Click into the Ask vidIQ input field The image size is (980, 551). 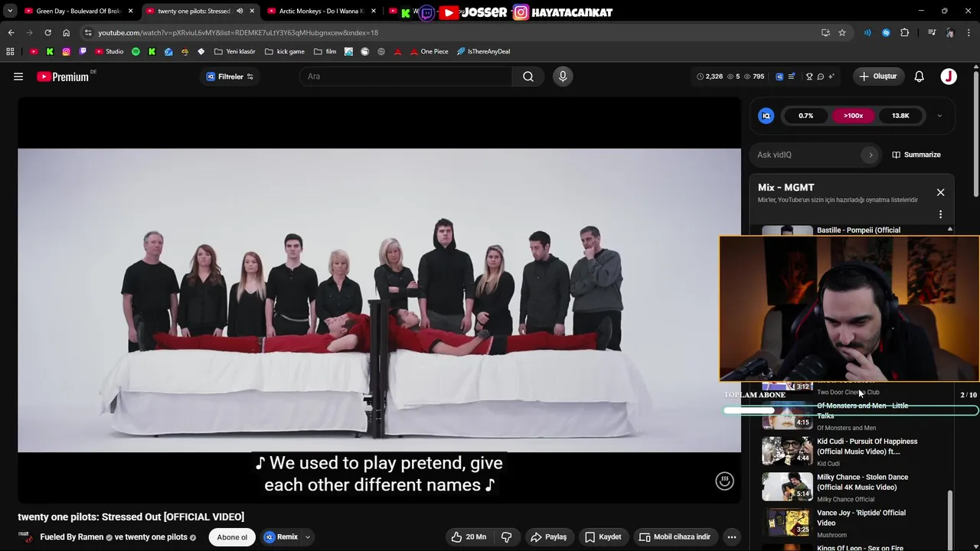(808, 155)
